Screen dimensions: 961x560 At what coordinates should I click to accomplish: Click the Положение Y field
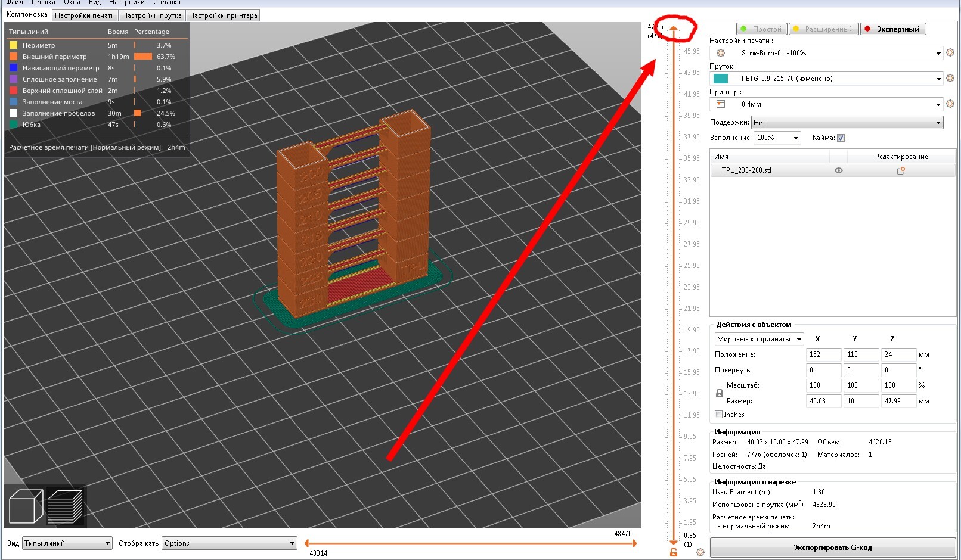click(x=861, y=354)
